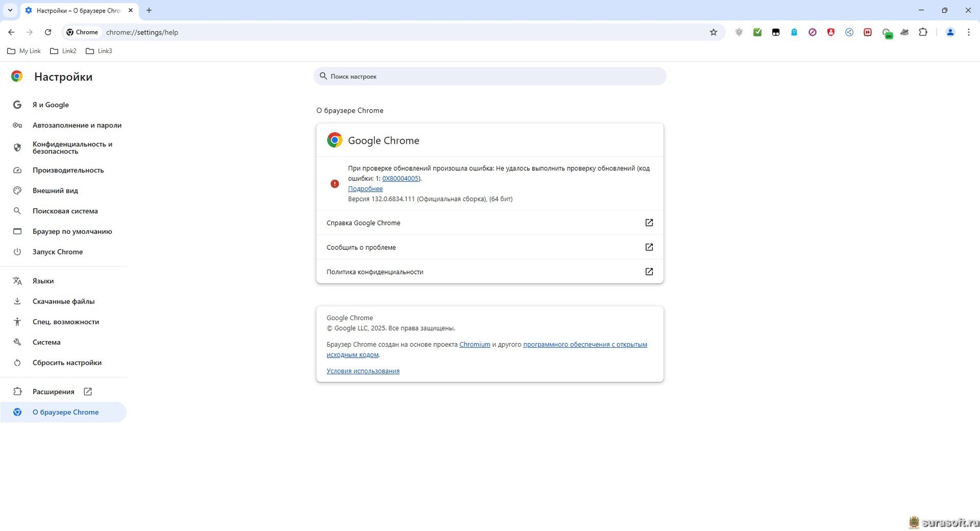Open the user profile avatar
The width and height of the screenshot is (980, 531).
950,32
